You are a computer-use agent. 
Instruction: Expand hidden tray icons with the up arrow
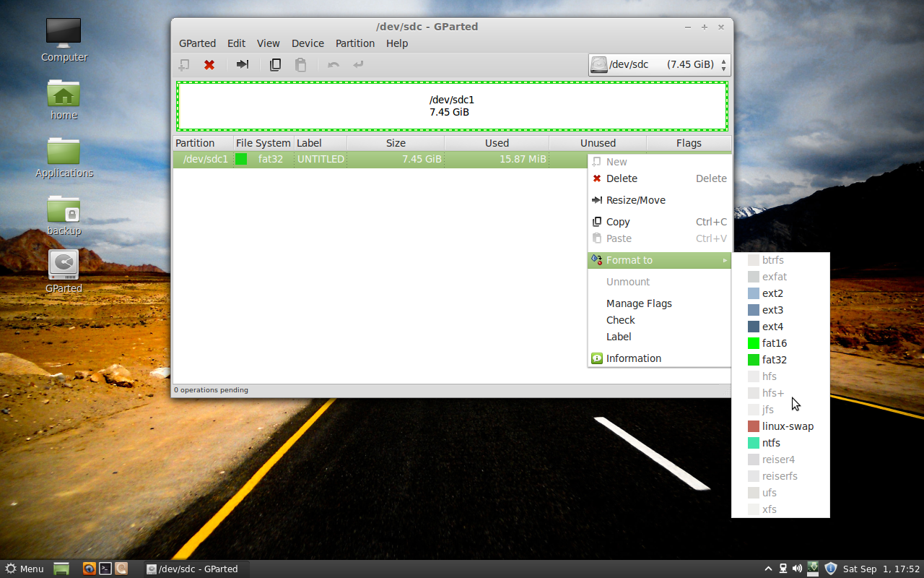pos(768,569)
